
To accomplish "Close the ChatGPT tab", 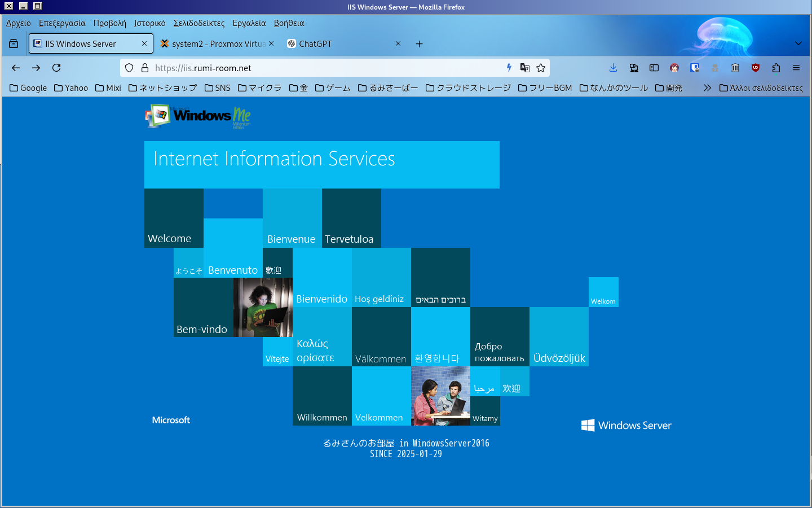I will click(398, 43).
